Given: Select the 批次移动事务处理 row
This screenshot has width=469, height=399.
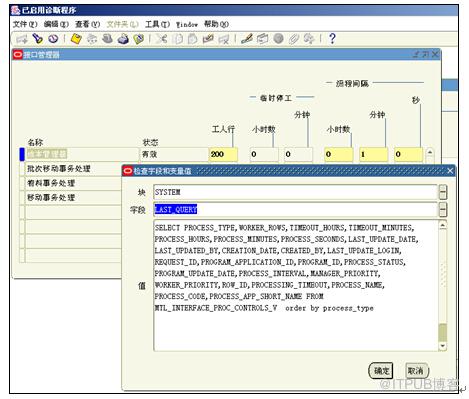Looking at the screenshot, I should pos(73,169).
